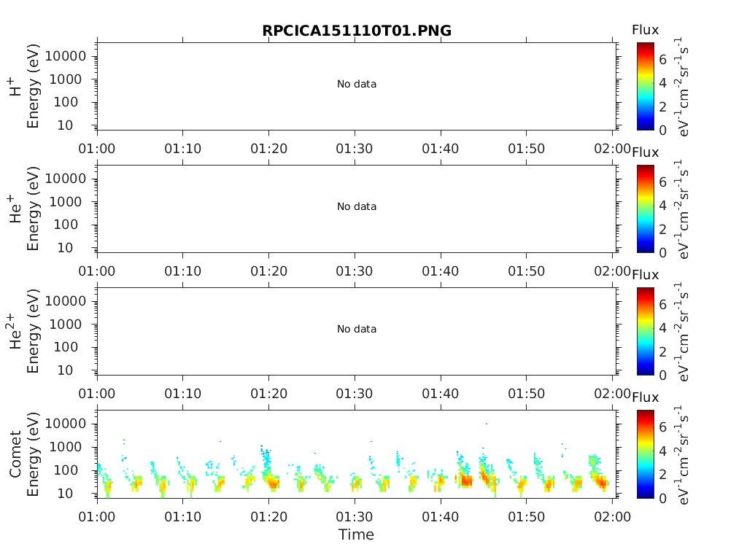747x560 pixels.
Task: Click the colorbar value 0 beside He2+ colorbar
Action: pos(662,376)
